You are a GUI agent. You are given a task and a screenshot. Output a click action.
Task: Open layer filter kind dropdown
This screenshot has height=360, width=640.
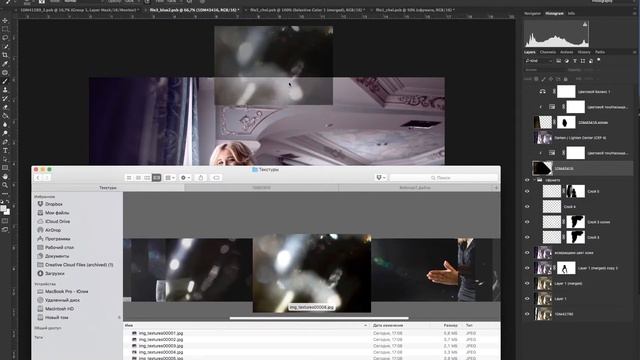[x=539, y=61]
